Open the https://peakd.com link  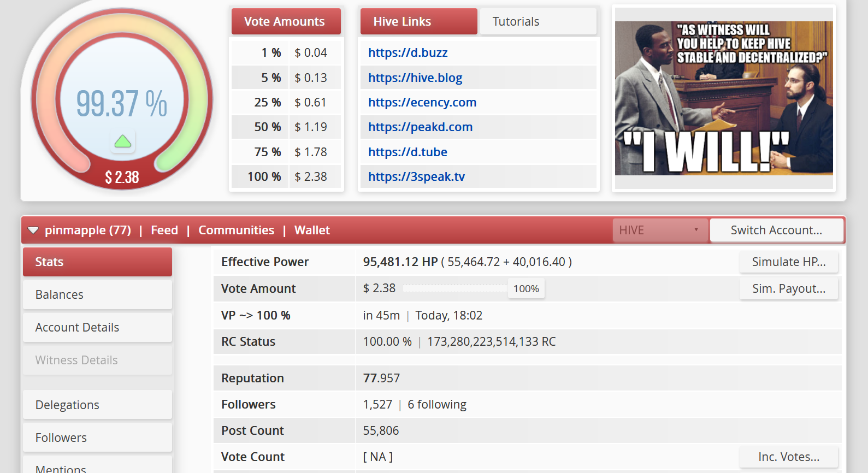421,127
